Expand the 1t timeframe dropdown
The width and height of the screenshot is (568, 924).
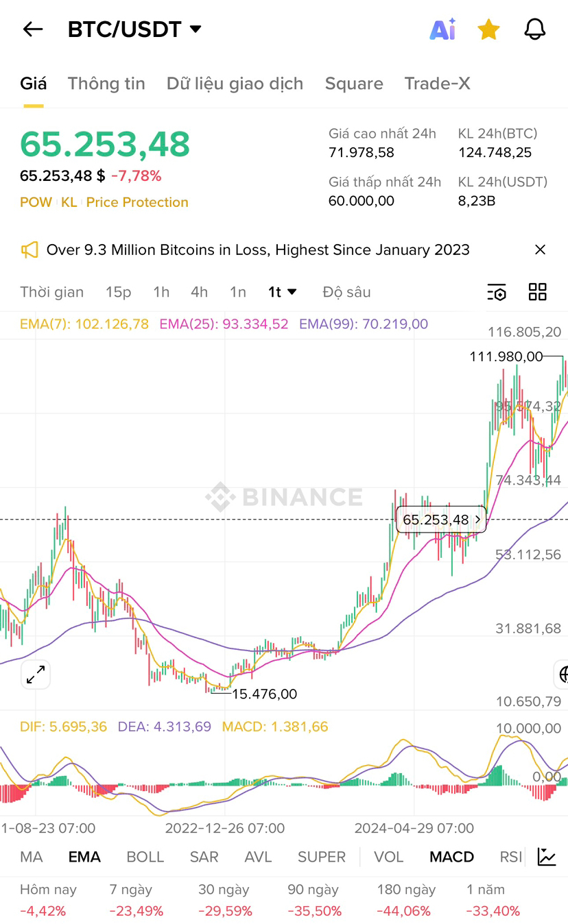point(282,292)
